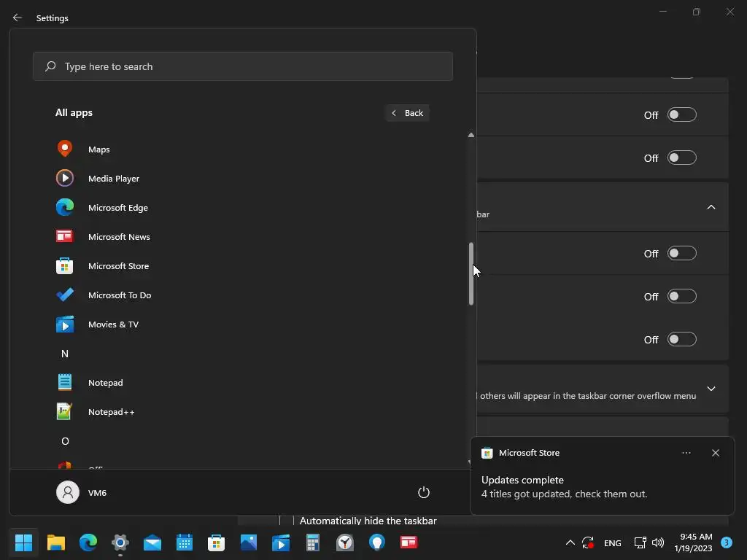Show hidden icons tray chevron
Screen dimensions: 747x560
(570, 542)
